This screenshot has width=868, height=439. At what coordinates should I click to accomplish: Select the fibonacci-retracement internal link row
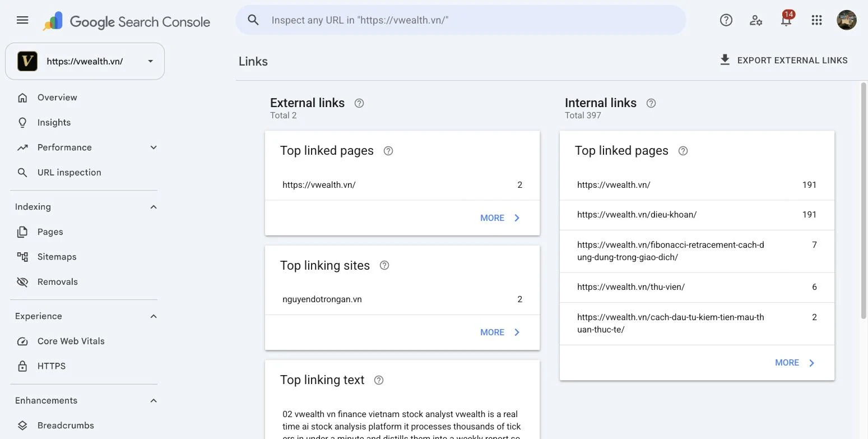pyautogui.click(x=697, y=251)
